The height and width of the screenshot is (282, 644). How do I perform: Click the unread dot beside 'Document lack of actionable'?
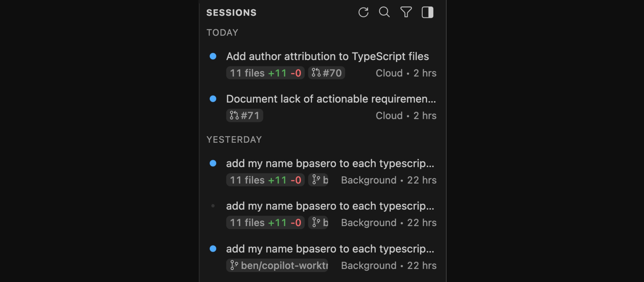(x=213, y=99)
